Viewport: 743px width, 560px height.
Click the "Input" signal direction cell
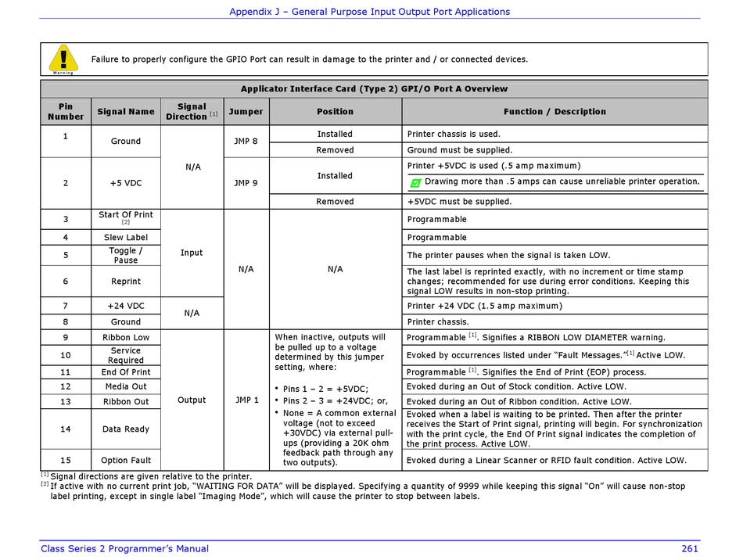point(192,253)
